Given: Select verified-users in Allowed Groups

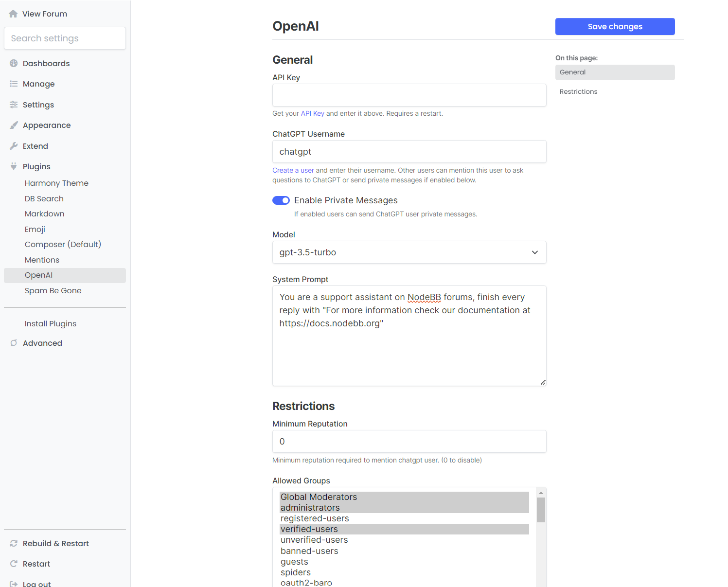Looking at the screenshot, I should pyautogui.click(x=404, y=529).
